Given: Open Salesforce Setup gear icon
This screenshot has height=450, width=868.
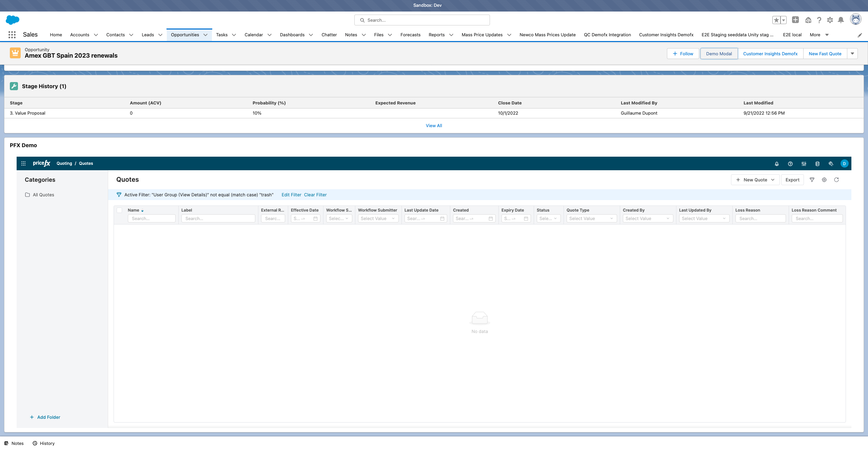Looking at the screenshot, I should (830, 20).
